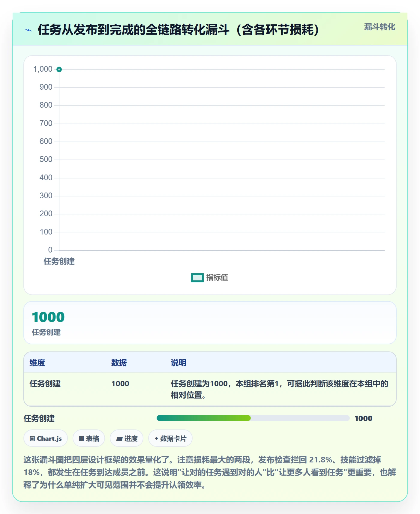This screenshot has width=420, height=514.
Task: Click the 1000 cell in the table row
Action: pos(120,384)
